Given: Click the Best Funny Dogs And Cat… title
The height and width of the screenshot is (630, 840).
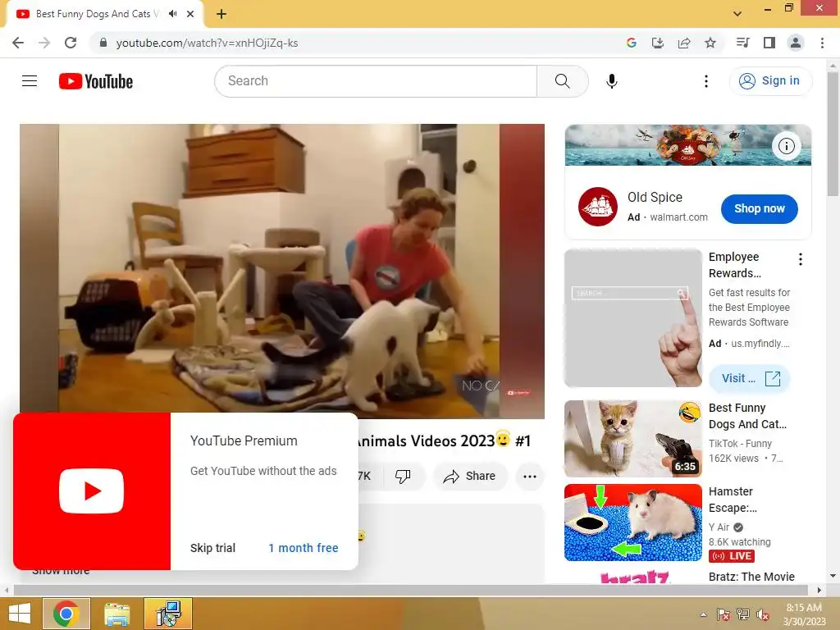Looking at the screenshot, I should click(x=747, y=416).
